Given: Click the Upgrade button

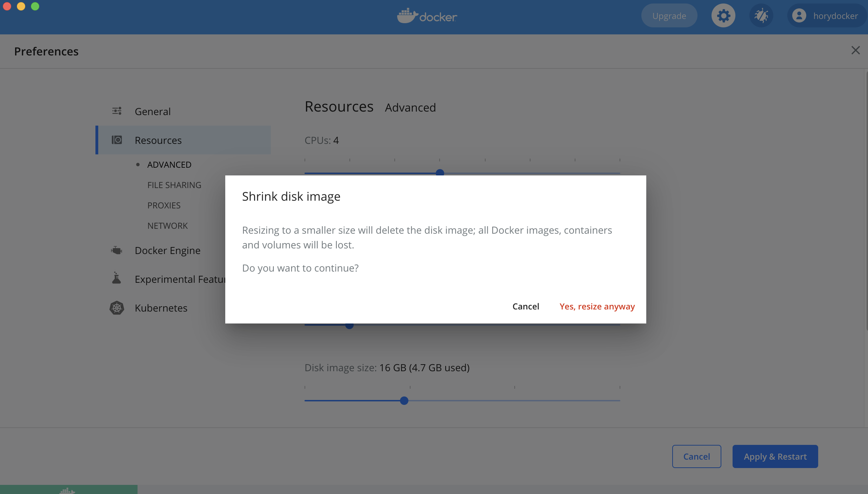Looking at the screenshot, I should 669,16.
